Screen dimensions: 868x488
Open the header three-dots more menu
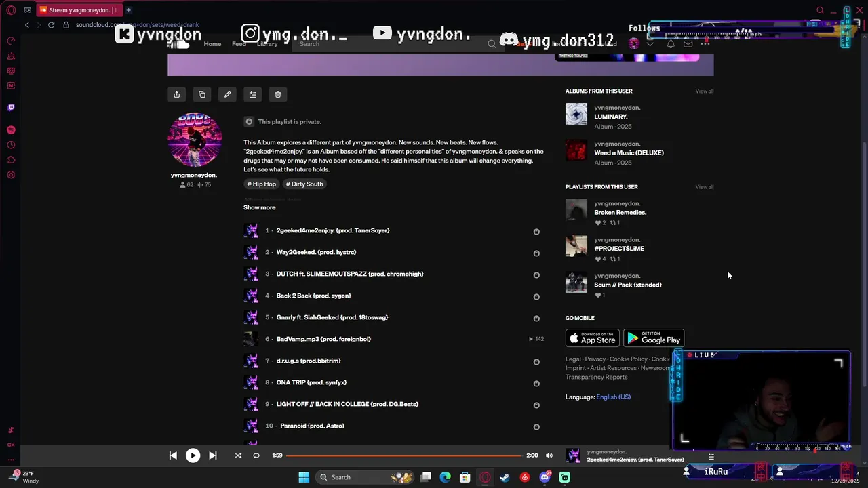click(705, 44)
